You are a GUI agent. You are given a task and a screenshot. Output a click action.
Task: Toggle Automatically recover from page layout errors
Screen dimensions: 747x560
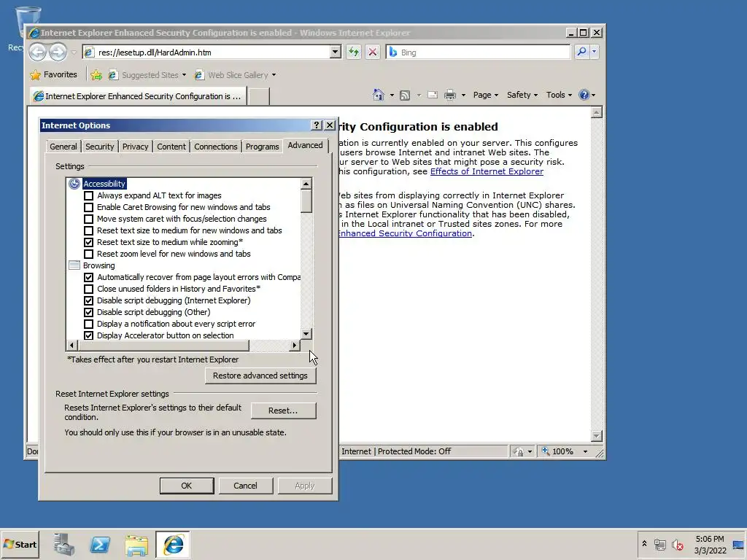88,277
